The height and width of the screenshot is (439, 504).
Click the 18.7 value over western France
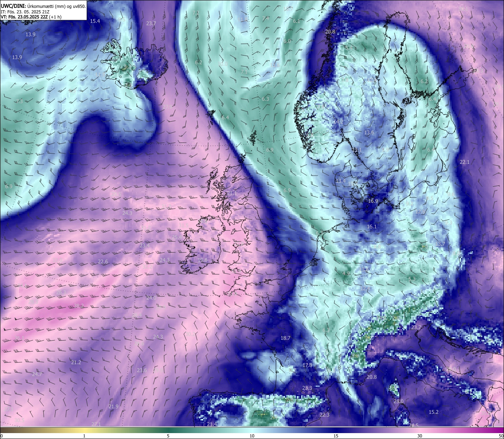pos(285,338)
